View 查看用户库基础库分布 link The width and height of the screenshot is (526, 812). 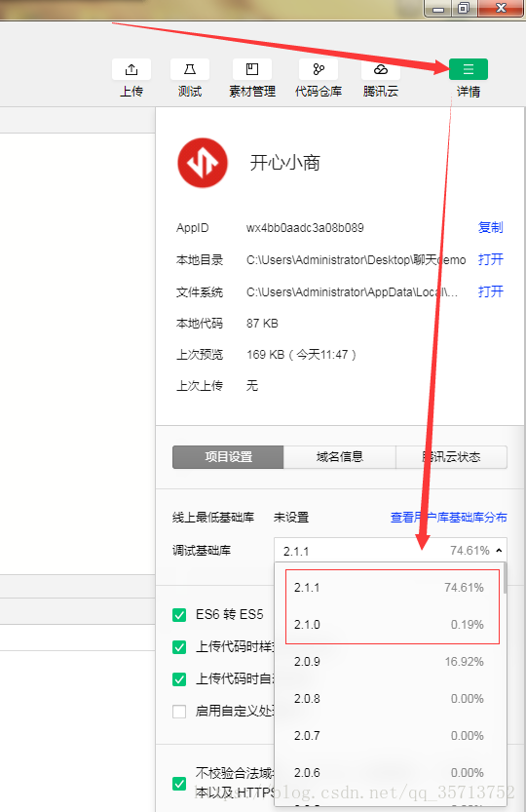tap(448, 518)
